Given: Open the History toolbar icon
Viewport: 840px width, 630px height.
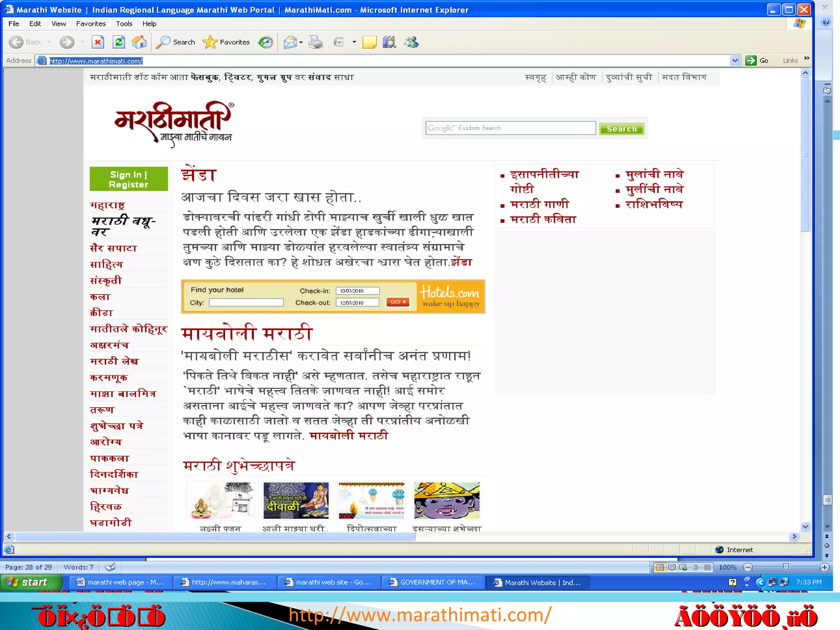Looking at the screenshot, I should 265,42.
